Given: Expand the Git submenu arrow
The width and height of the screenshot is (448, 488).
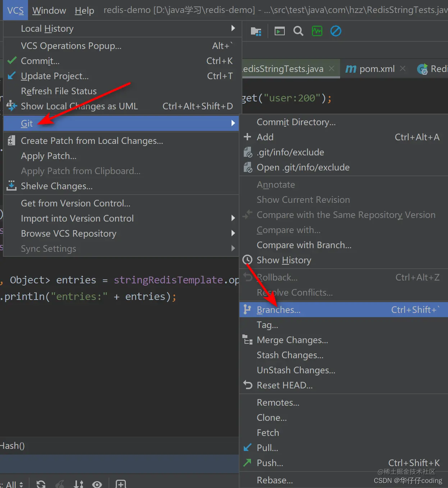Looking at the screenshot, I should [233, 123].
